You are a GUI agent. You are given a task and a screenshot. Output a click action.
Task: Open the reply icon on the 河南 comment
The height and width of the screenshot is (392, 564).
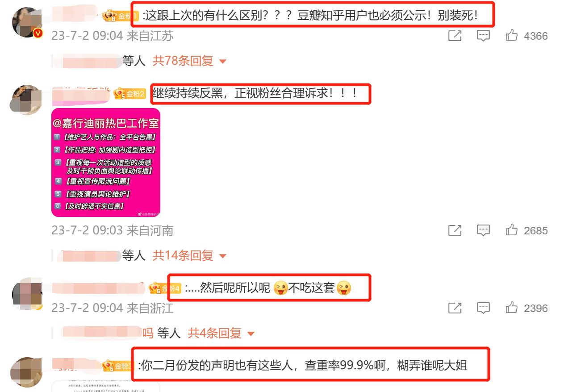pos(483,231)
